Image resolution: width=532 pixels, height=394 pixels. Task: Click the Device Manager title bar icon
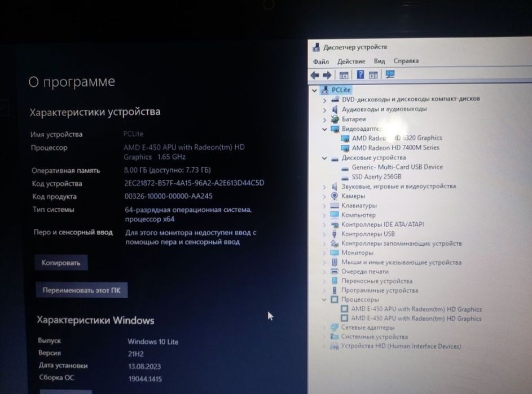tap(316, 47)
